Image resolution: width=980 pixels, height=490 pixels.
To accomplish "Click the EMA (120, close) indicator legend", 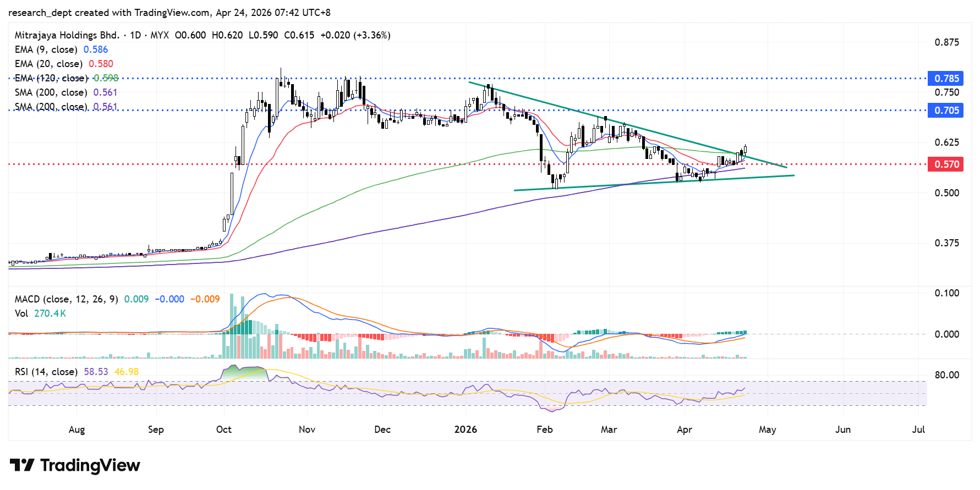I will [51, 78].
